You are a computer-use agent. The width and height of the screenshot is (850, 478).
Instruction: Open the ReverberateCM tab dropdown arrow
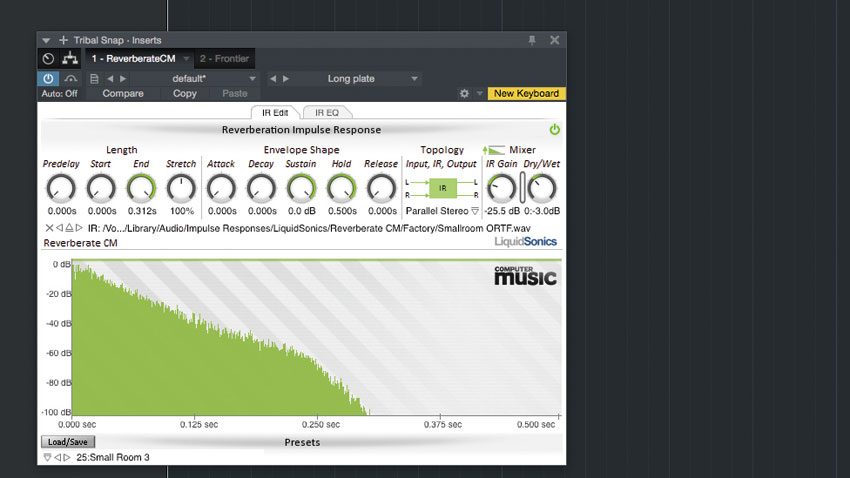point(186,59)
